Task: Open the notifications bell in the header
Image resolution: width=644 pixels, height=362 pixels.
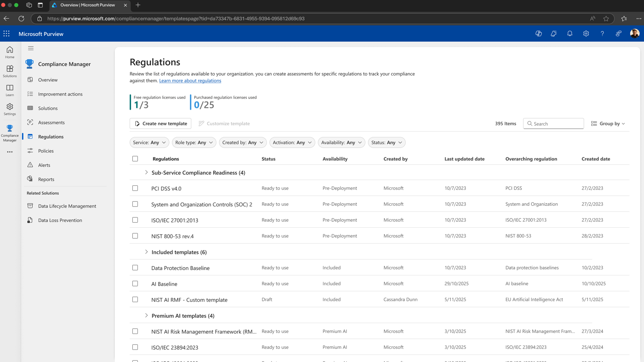Action: (x=570, y=33)
